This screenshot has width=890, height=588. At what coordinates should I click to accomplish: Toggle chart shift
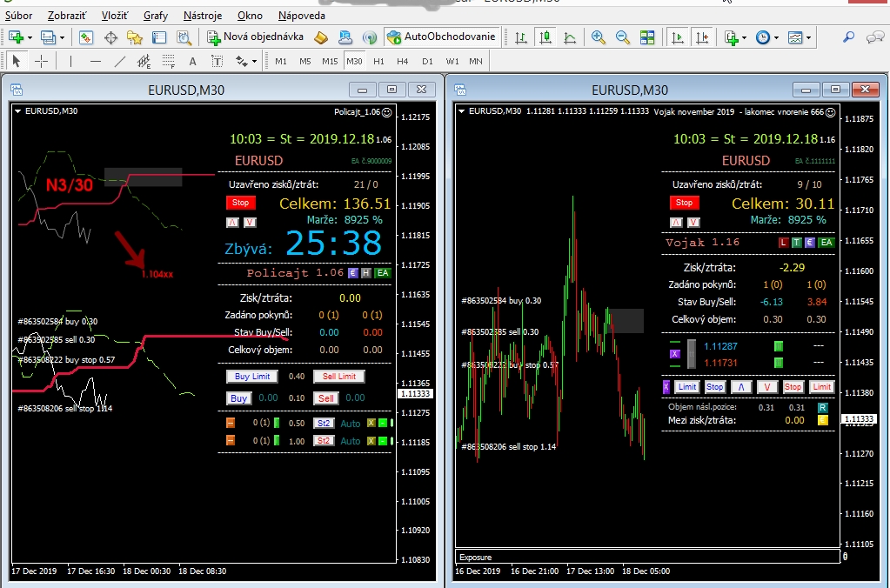click(x=702, y=37)
